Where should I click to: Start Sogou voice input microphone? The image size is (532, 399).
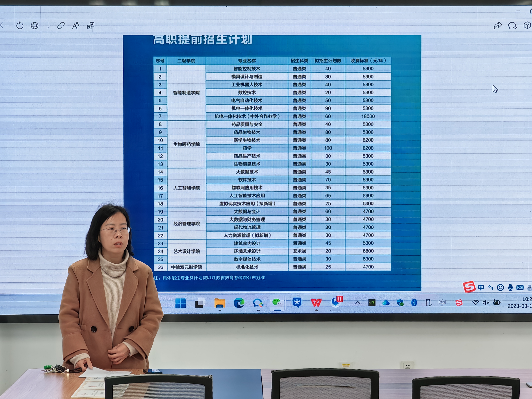click(510, 287)
